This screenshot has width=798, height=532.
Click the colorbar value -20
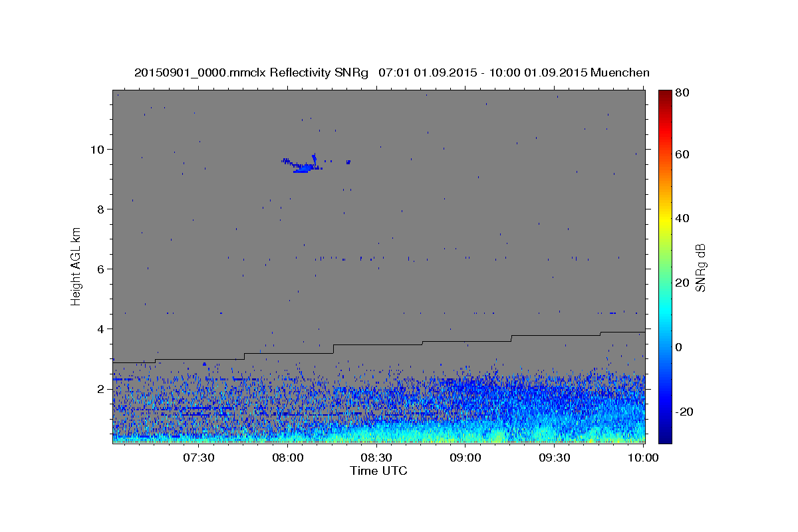(x=683, y=412)
